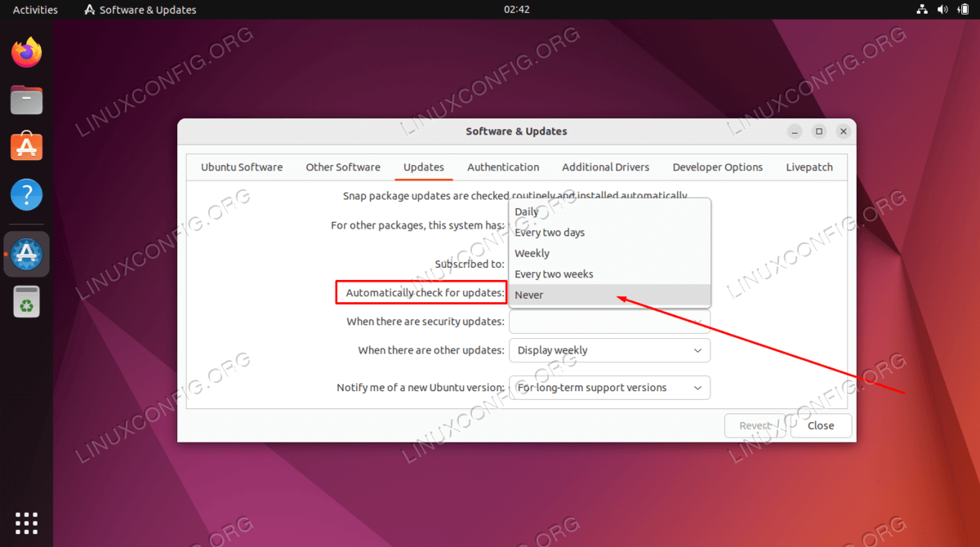Viewport: 980px width, 547px height.
Task: Click 'Notify me of a new Ubuntu version:' label
Action: (421, 388)
